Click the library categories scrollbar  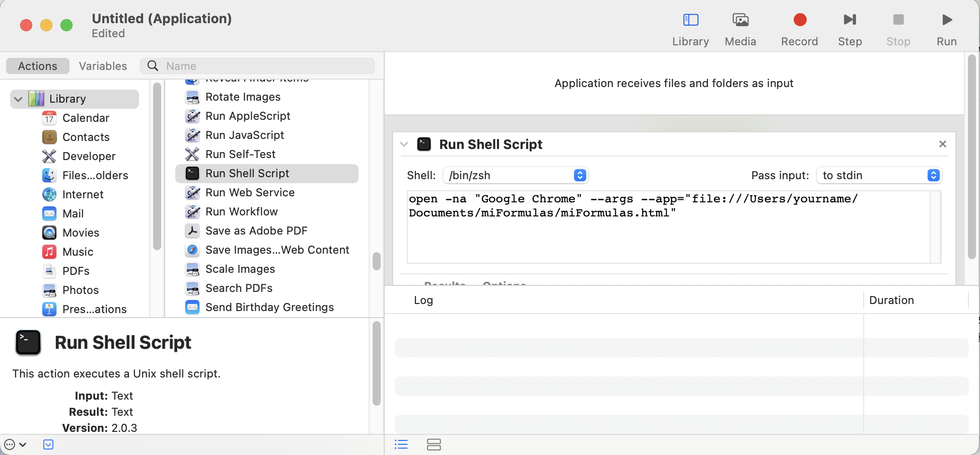pos(157,167)
